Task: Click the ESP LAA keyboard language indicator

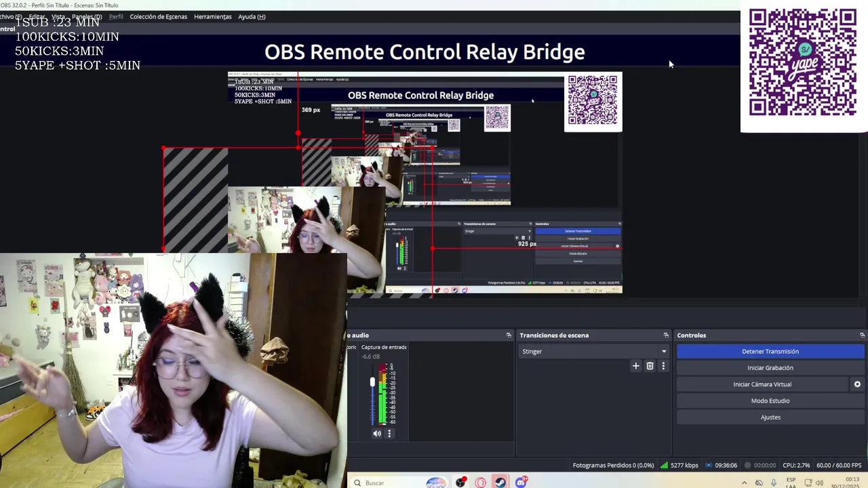Action: 791,483
